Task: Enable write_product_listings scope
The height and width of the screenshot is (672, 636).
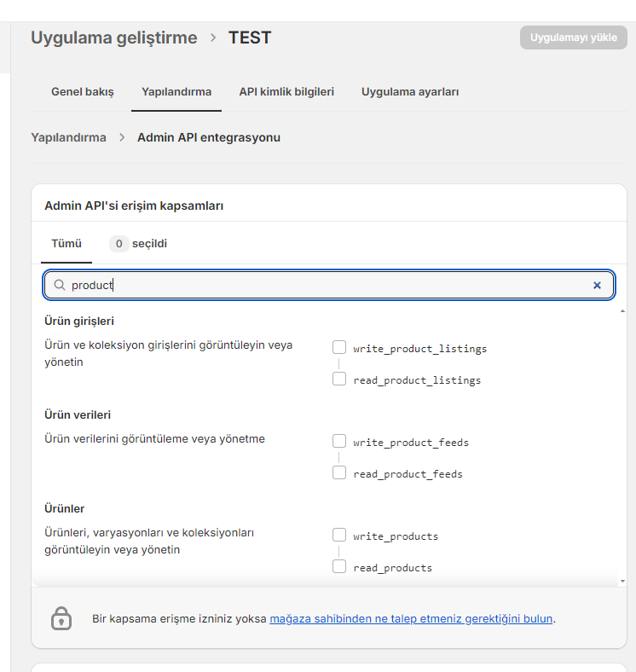Action: [x=339, y=347]
